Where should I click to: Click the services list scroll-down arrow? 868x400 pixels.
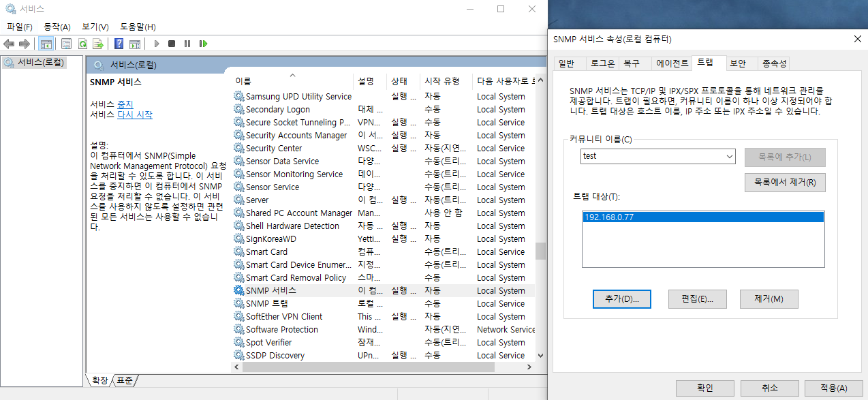(x=540, y=355)
